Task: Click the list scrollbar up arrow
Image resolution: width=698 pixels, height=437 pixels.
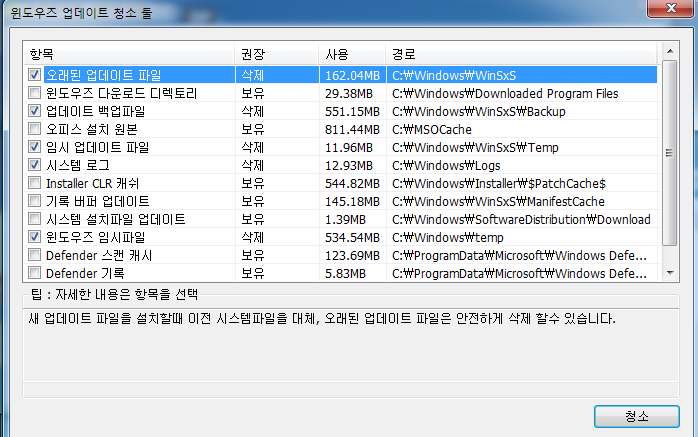Action: pos(670,51)
